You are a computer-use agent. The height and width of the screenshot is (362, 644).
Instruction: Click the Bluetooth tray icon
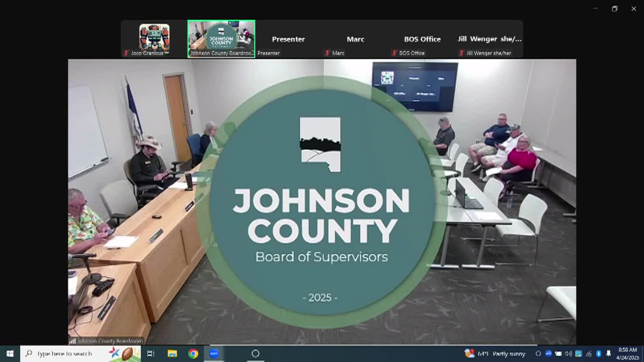598,353
